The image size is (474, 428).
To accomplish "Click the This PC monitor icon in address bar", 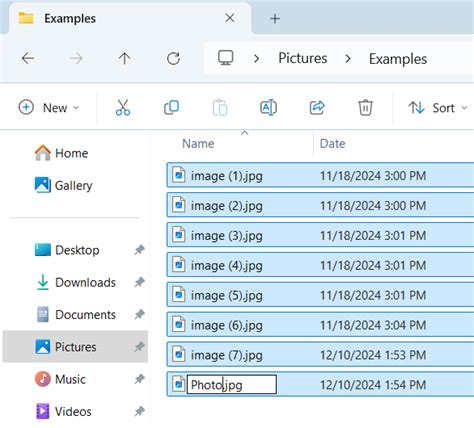I will point(226,58).
